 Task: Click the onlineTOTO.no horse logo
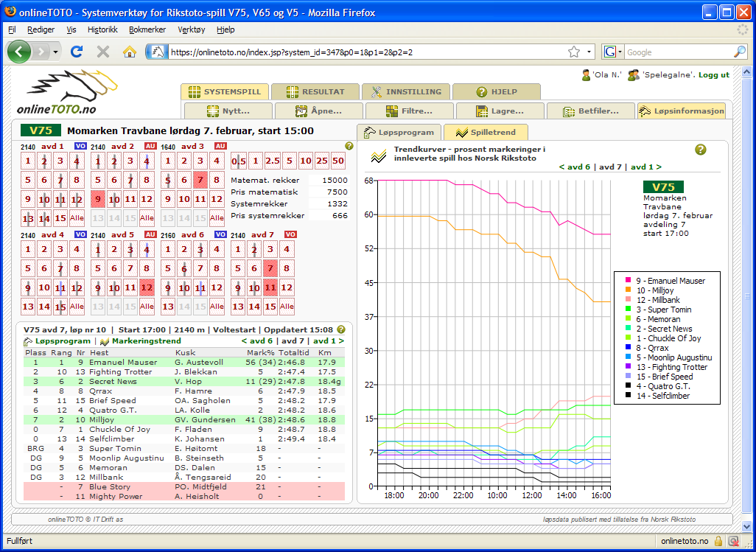pyautogui.click(x=68, y=93)
